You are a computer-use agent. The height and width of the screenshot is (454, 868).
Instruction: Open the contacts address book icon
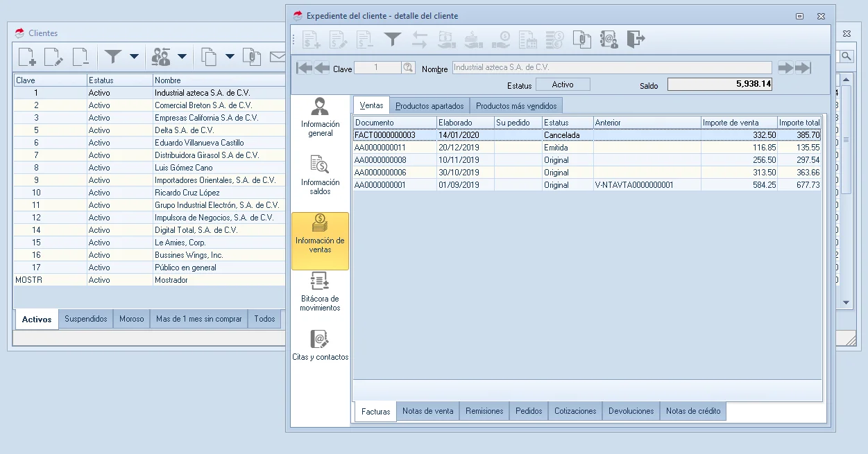tap(609, 40)
